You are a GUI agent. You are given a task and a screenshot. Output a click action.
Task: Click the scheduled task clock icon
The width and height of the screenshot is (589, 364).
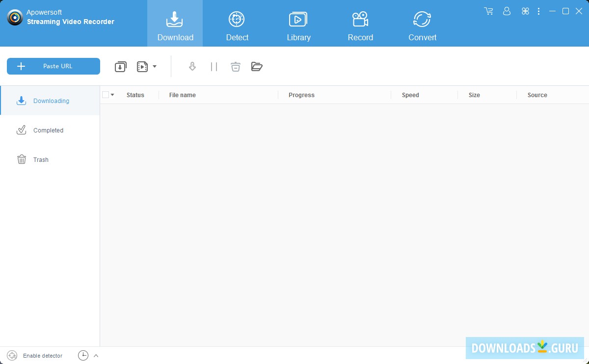(83, 355)
